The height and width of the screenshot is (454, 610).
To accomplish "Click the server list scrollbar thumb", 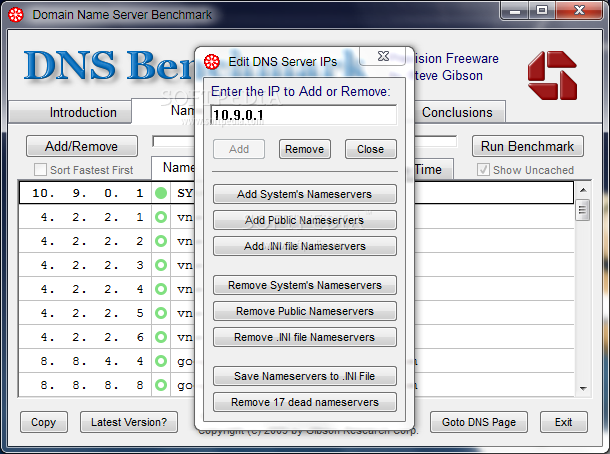I will (x=582, y=210).
